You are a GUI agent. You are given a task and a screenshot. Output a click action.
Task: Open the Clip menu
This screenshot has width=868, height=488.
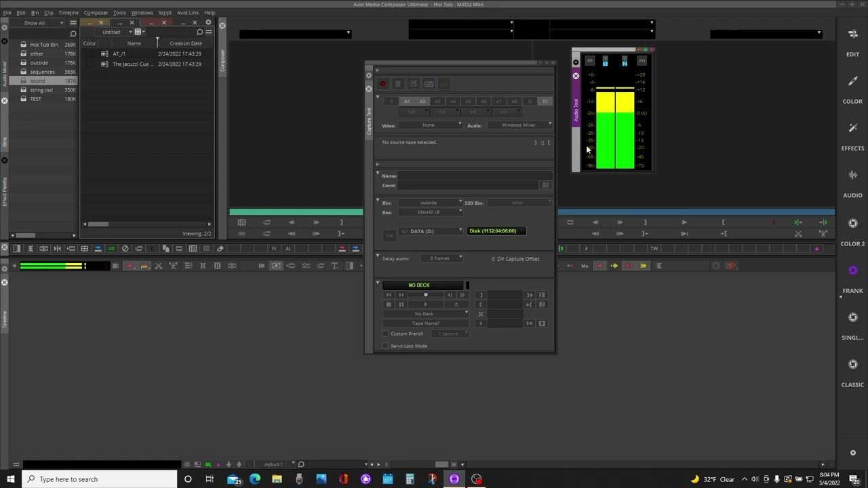tap(48, 12)
